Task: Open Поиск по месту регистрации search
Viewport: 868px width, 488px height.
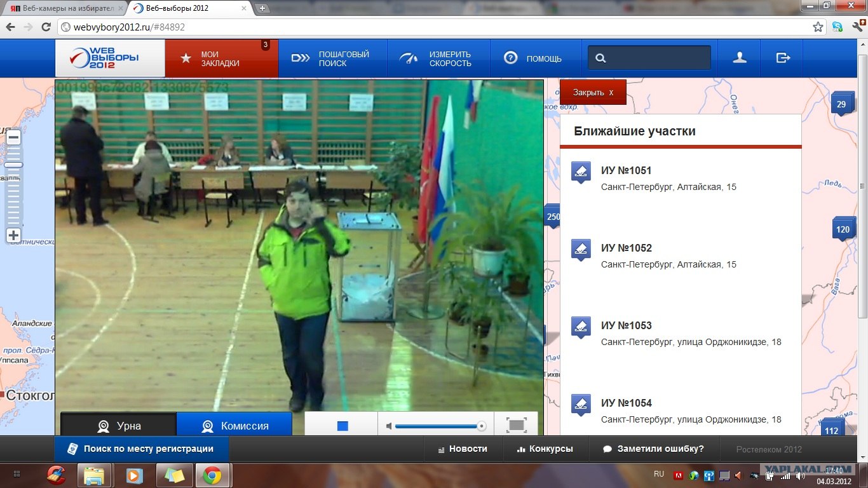Action: pyautogui.click(x=141, y=449)
